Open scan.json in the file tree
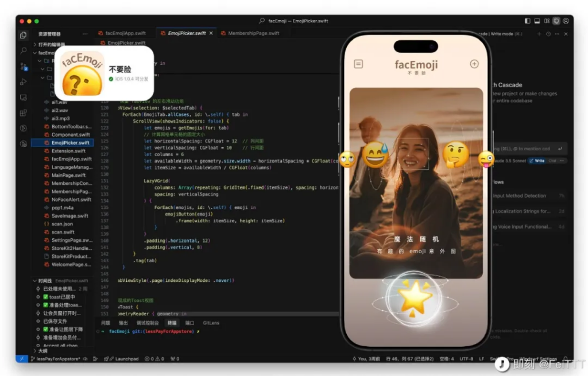This screenshot has height=376, width=588. click(62, 224)
